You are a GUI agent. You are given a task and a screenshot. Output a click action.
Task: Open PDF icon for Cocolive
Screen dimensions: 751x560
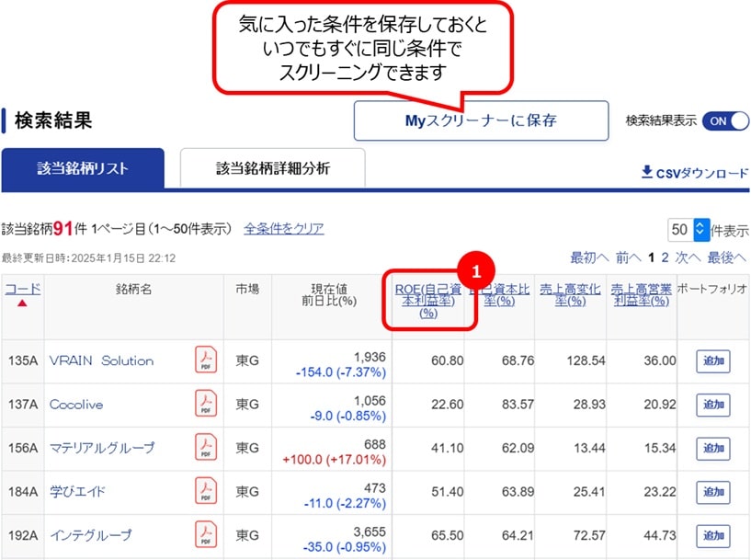[206, 404]
